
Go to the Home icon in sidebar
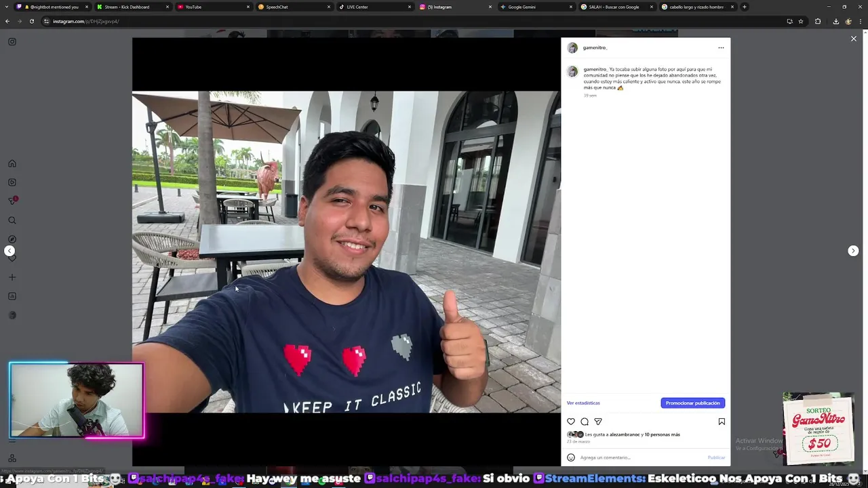pos(12,163)
